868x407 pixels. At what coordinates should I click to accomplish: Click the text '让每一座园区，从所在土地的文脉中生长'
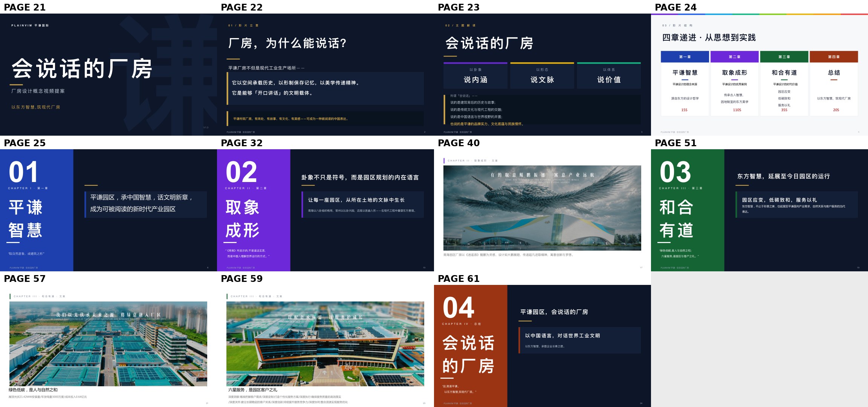[x=356, y=200]
